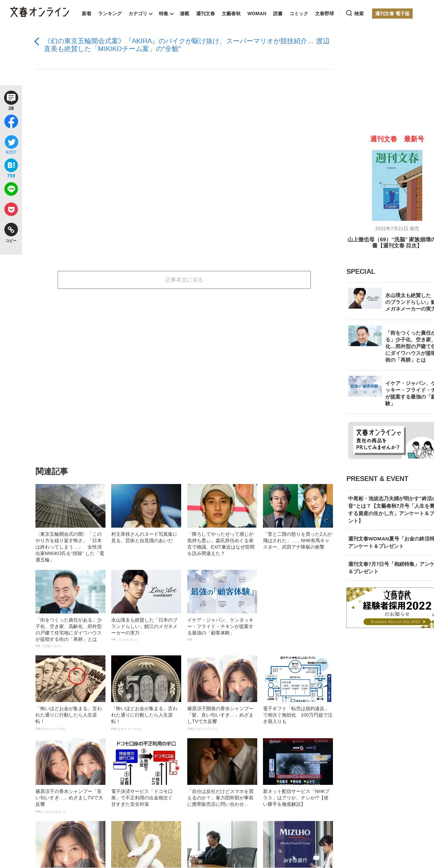434x868 pixels.
Task: Open the 週刊文春 latest issue cover image
Action: pos(397,185)
